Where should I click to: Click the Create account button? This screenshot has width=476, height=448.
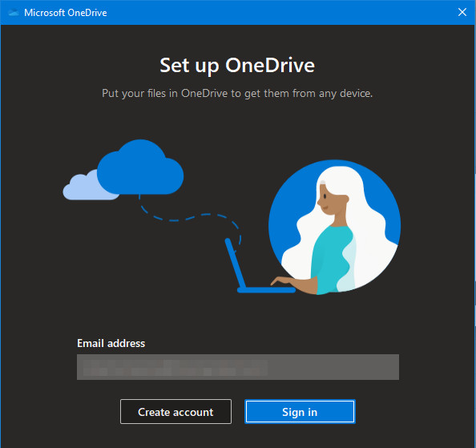175,412
